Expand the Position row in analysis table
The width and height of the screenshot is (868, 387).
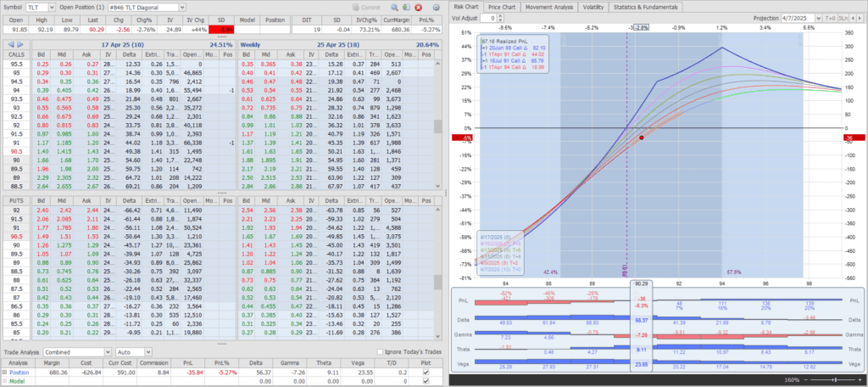(5, 373)
